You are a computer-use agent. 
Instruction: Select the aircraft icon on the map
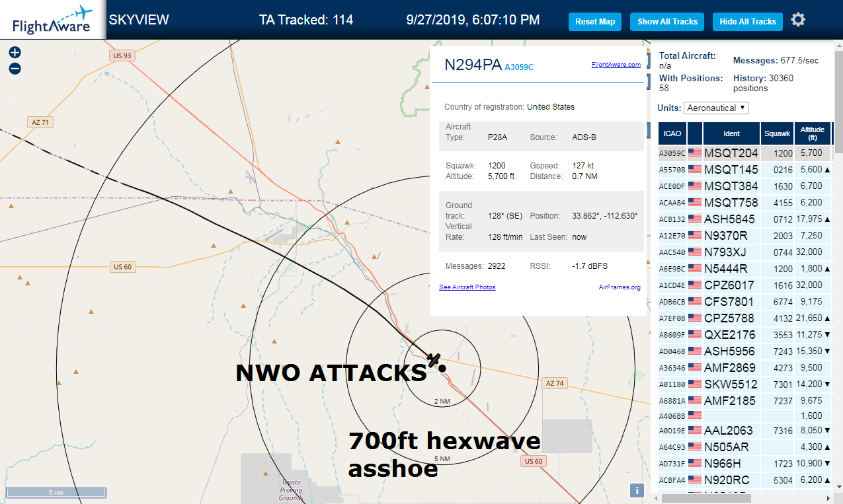(434, 360)
